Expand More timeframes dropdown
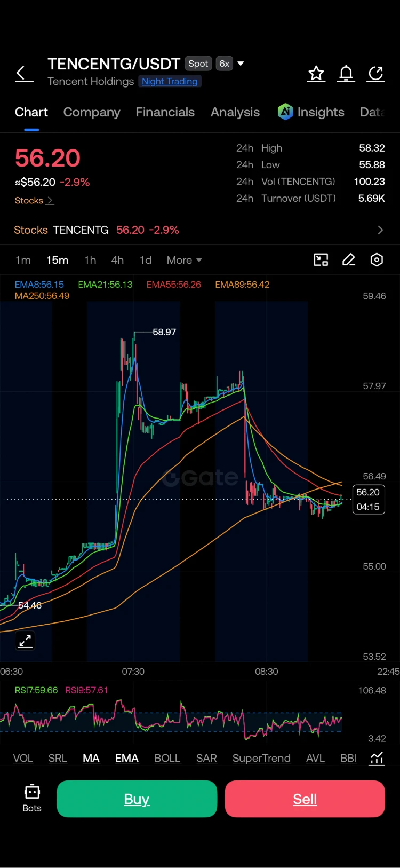The width and height of the screenshot is (400, 868). 185,260
